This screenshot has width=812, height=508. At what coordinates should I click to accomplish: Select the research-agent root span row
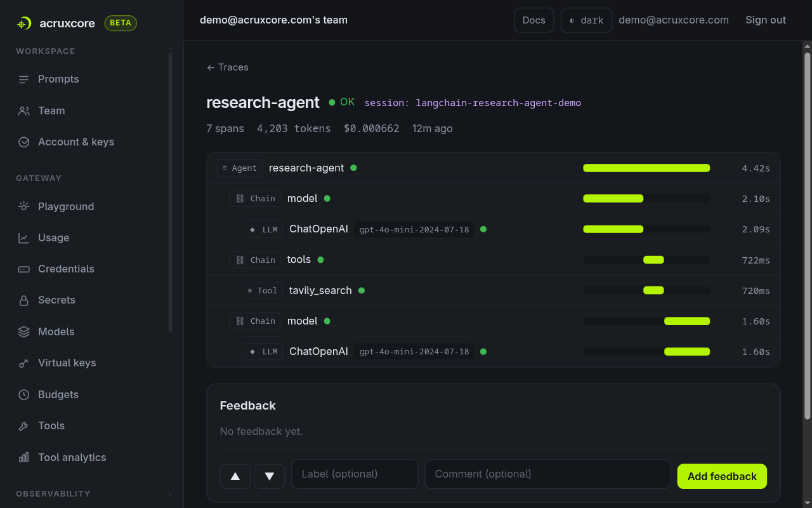(494, 168)
